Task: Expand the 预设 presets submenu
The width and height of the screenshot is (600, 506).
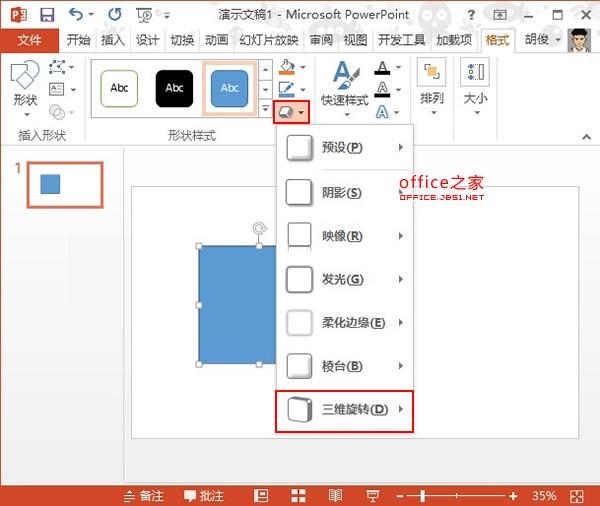Action: (345, 148)
